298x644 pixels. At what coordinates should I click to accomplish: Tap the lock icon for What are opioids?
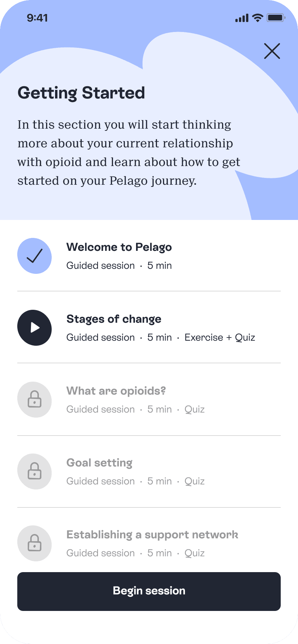pyautogui.click(x=35, y=400)
